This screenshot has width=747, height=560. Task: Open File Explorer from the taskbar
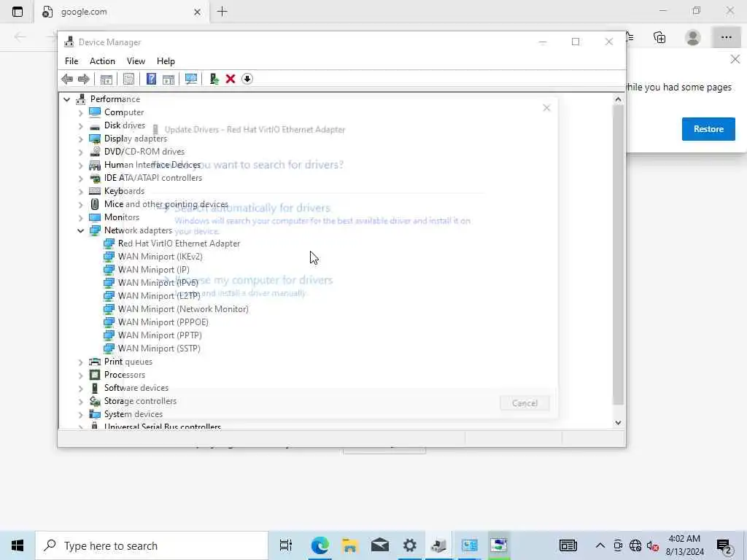pyautogui.click(x=349, y=545)
